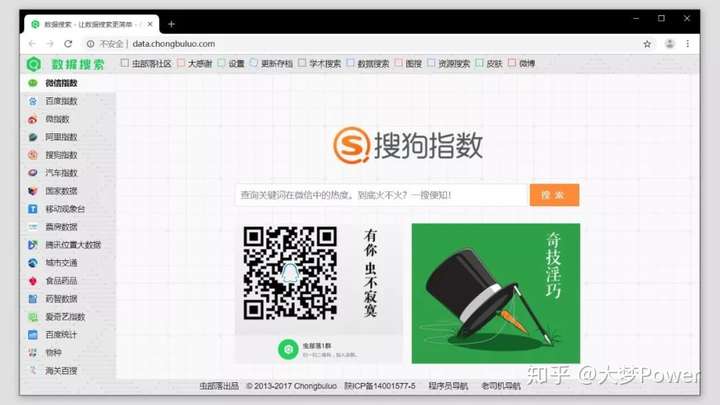The width and height of the screenshot is (720, 405).
Task: Select the 国家数据 sidebar icon
Action: click(x=33, y=191)
